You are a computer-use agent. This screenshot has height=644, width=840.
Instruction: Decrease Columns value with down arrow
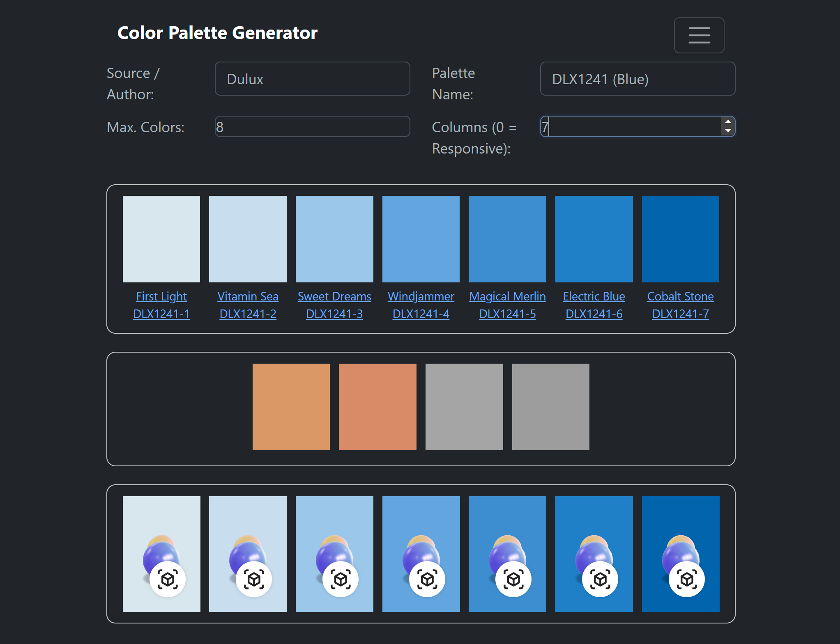tap(728, 131)
